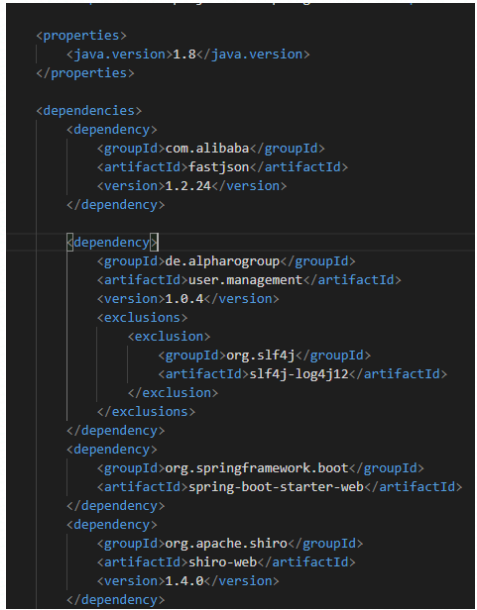477x610 pixels.
Task: Place cursor on opening properties tag
Action: click(81, 35)
